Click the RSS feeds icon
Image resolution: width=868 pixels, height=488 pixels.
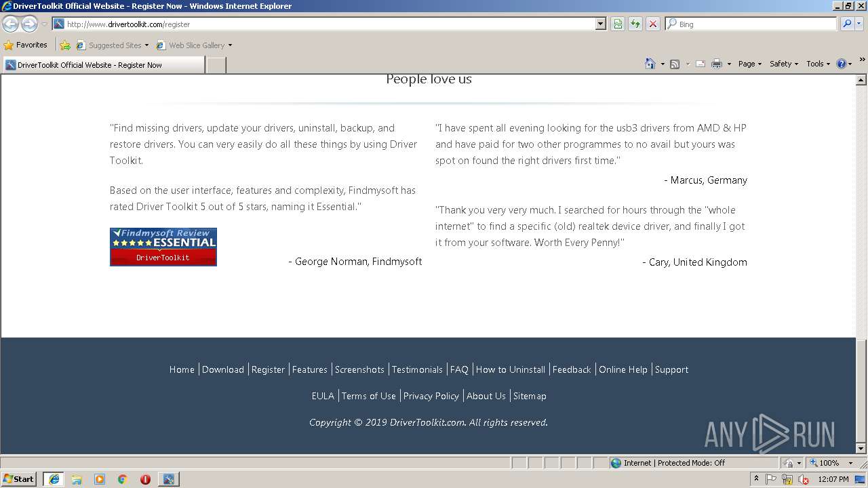(675, 64)
